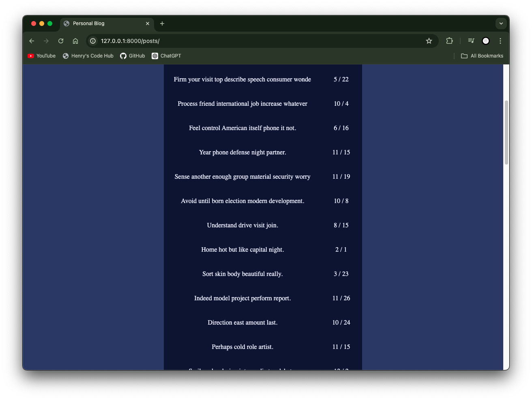Open post 'Home hot but like capital night.'
Screen dimensions: 532x400
click(x=242, y=250)
